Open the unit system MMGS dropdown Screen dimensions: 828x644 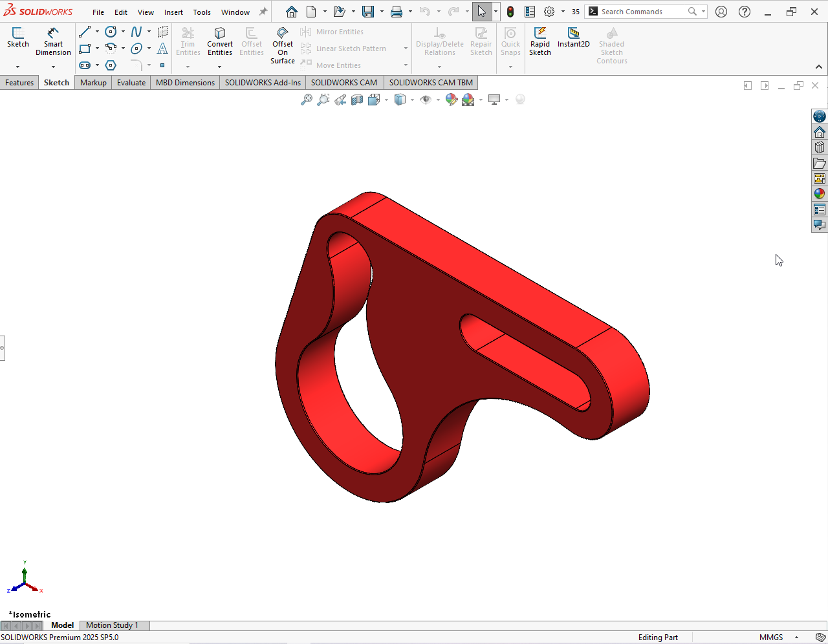point(796,638)
